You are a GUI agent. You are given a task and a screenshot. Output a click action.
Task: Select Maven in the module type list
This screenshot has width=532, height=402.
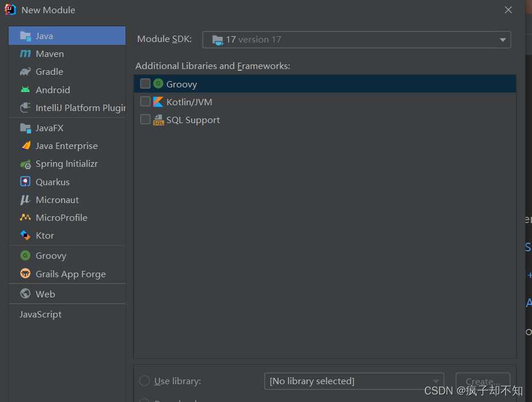coord(67,54)
